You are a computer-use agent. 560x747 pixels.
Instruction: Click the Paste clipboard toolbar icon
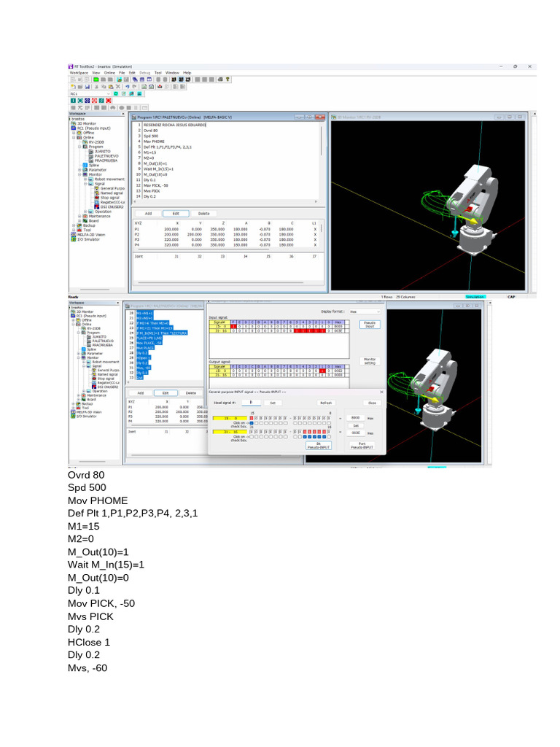[111, 87]
